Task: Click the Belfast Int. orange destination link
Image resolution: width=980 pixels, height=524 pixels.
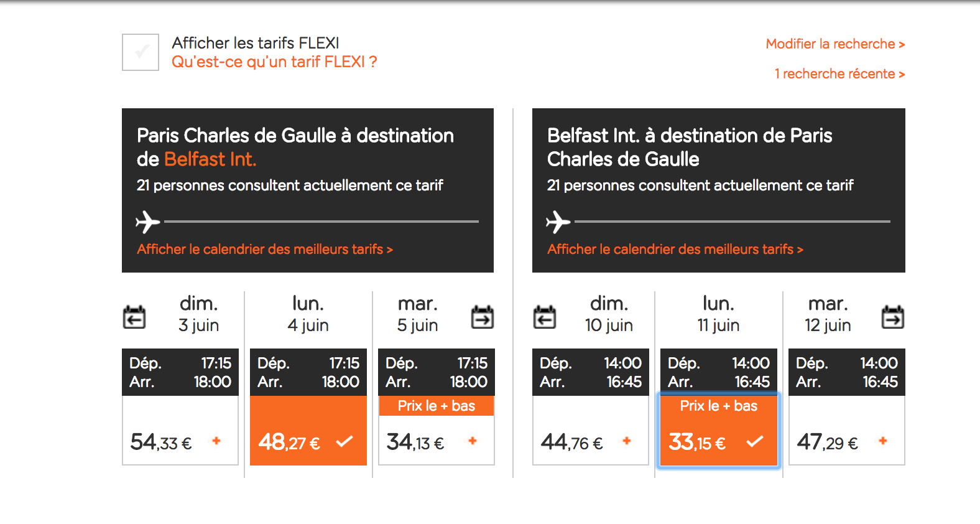Action: (210, 159)
